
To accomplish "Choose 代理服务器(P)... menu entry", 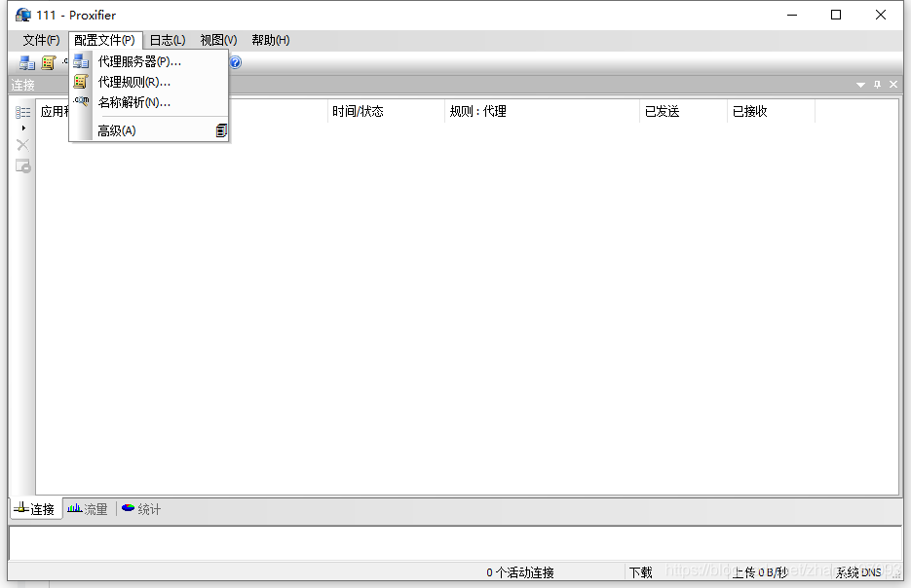I will [x=149, y=61].
